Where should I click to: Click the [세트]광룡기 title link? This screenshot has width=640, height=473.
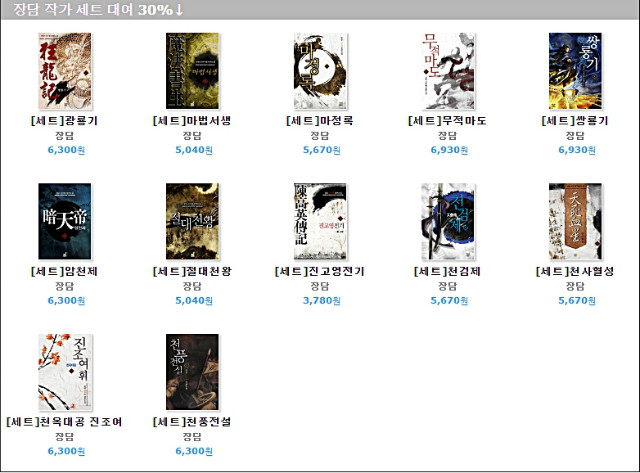tap(64, 121)
